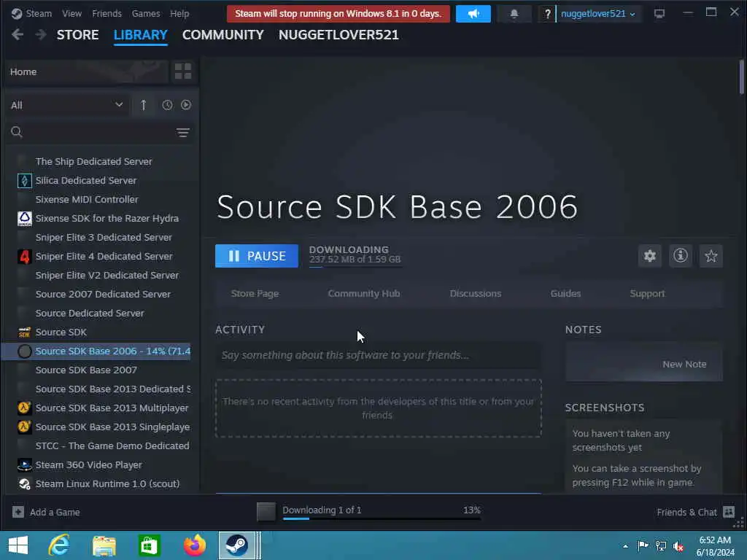Click the activity text input field
The width and height of the screenshot is (747, 560).
tap(379, 355)
